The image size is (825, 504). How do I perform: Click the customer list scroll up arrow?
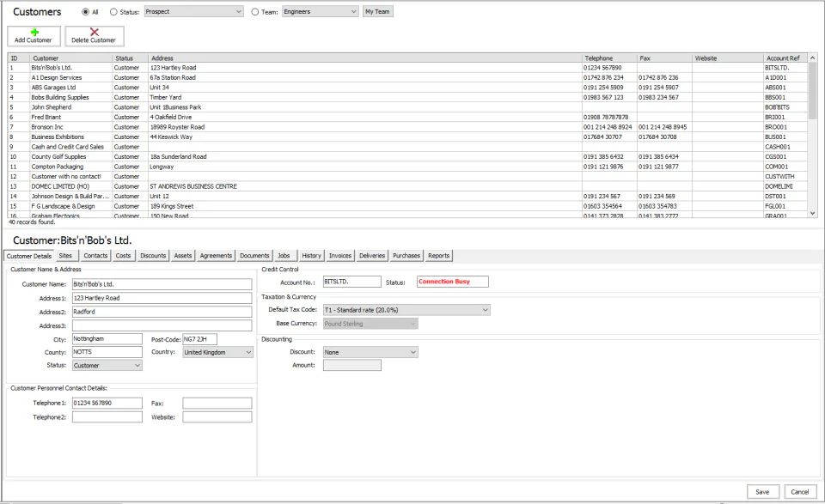coord(812,58)
